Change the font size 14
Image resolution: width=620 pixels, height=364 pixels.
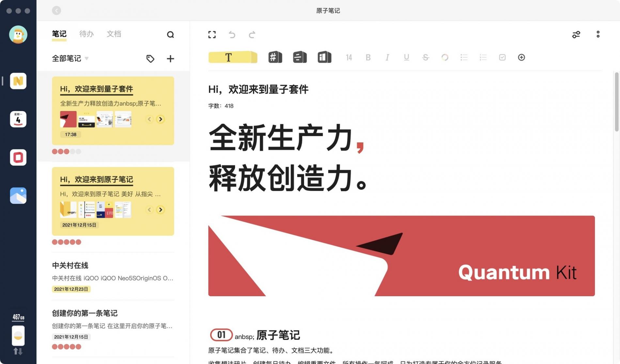(x=349, y=58)
